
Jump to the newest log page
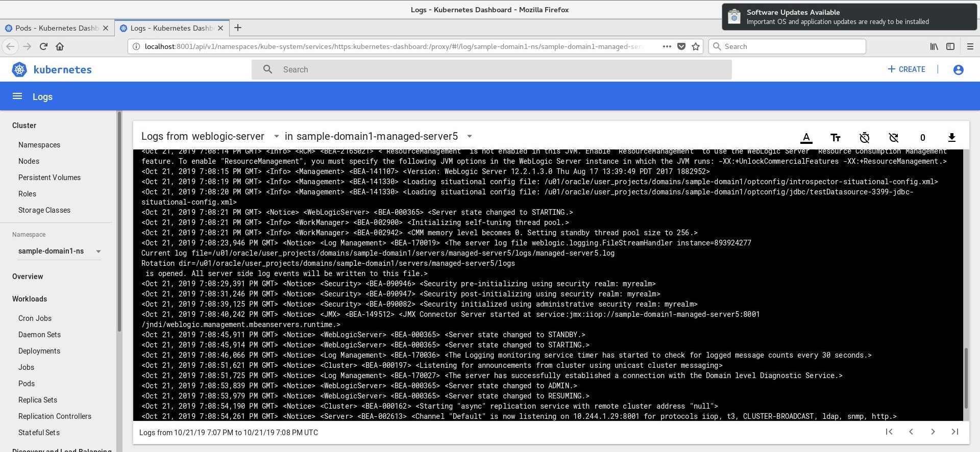pos(955,432)
